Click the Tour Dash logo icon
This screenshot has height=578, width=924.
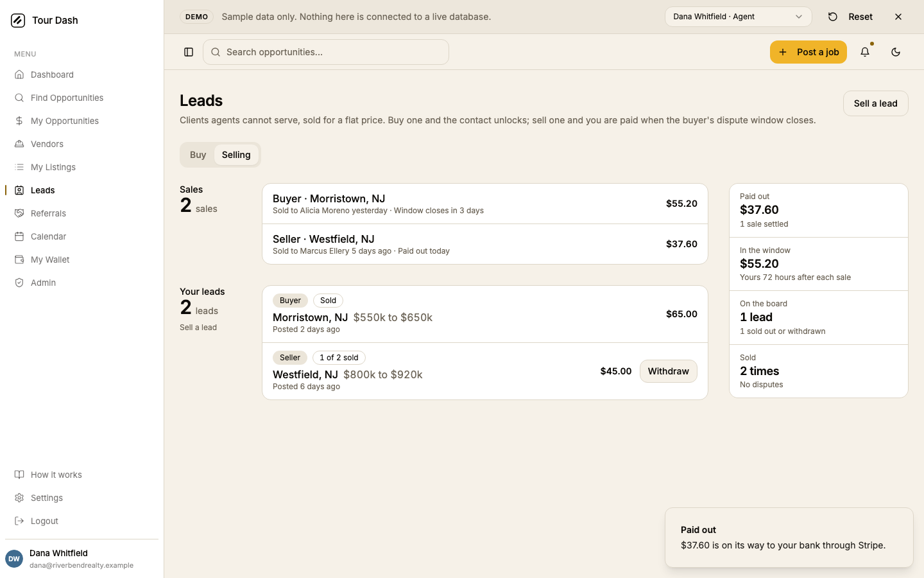[x=18, y=21]
